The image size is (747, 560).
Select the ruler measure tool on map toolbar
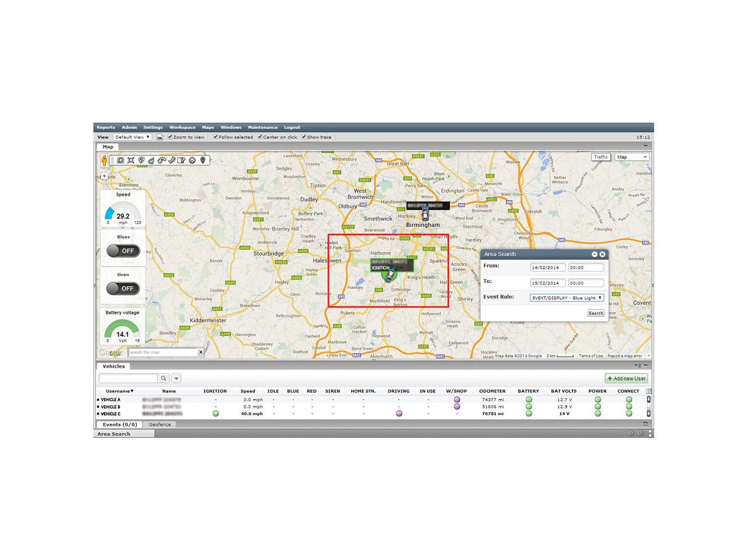172,161
